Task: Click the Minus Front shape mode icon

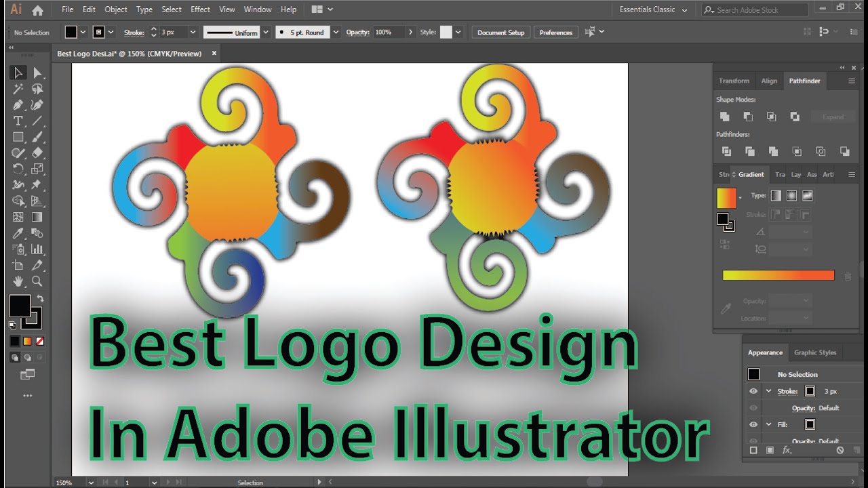Action: click(x=748, y=117)
